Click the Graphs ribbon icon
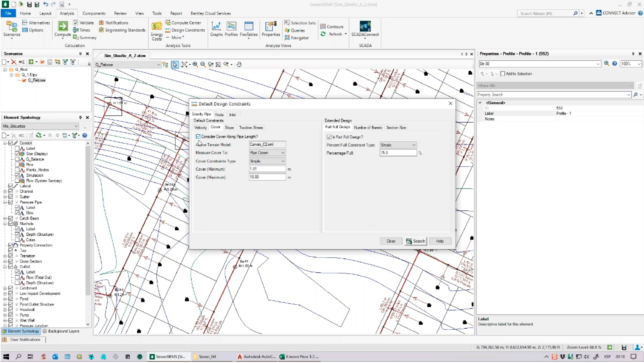This screenshot has width=644, height=363. pos(216,26)
